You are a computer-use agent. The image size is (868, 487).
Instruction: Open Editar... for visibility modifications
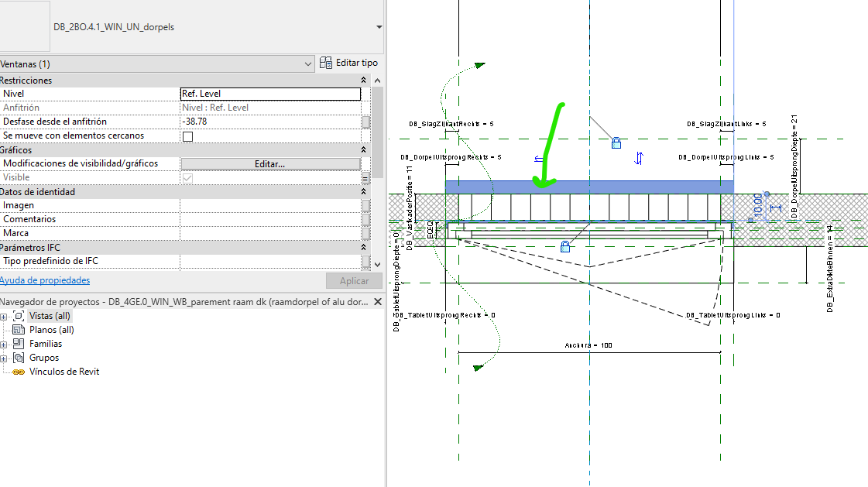(269, 163)
